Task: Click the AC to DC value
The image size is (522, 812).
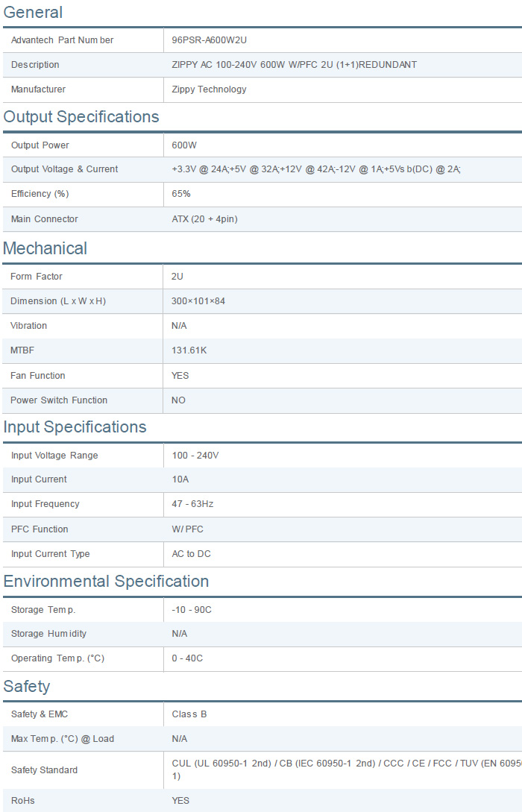Action: pyautogui.click(x=192, y=554)
